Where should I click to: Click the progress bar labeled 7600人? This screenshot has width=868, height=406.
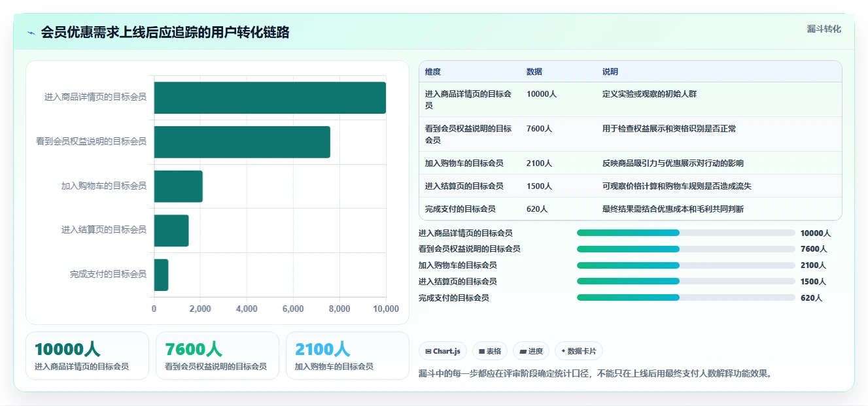coord(686,249)
